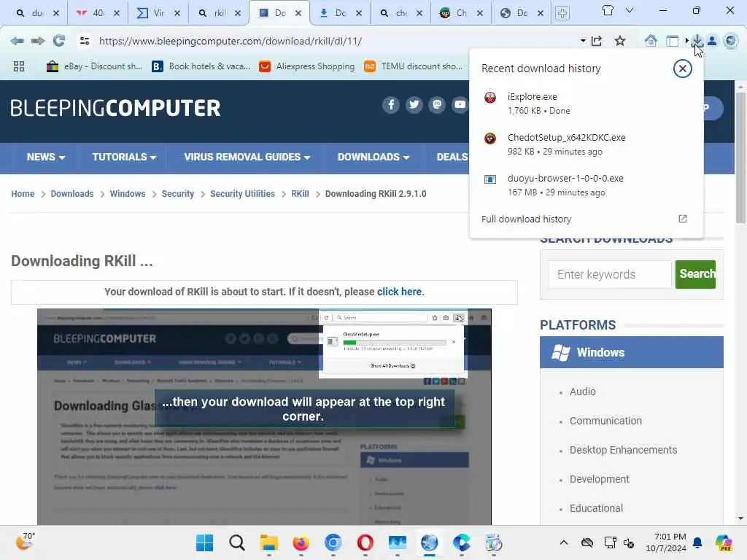Go to Security breadcrumb

tap(178, 194)
